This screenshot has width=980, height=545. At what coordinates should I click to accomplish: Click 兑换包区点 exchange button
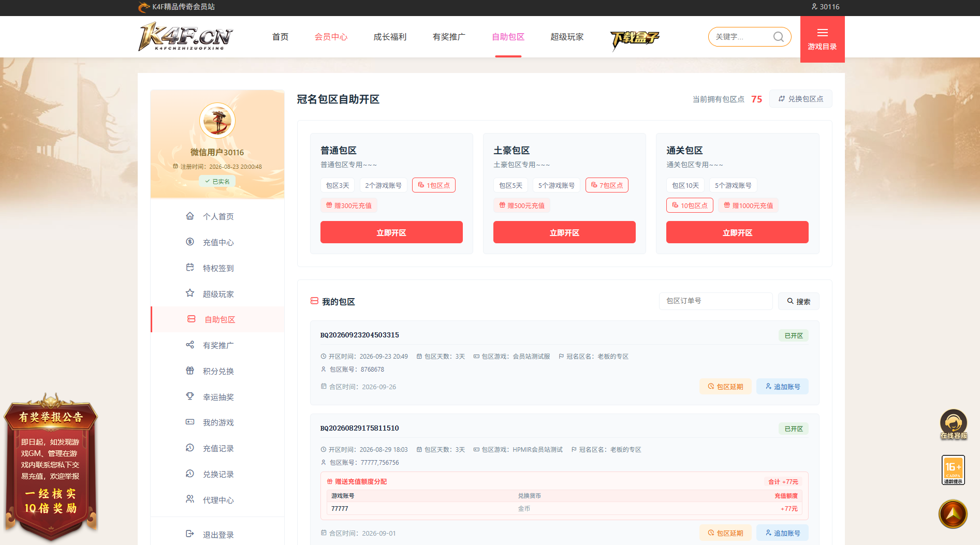pos(800,99)
